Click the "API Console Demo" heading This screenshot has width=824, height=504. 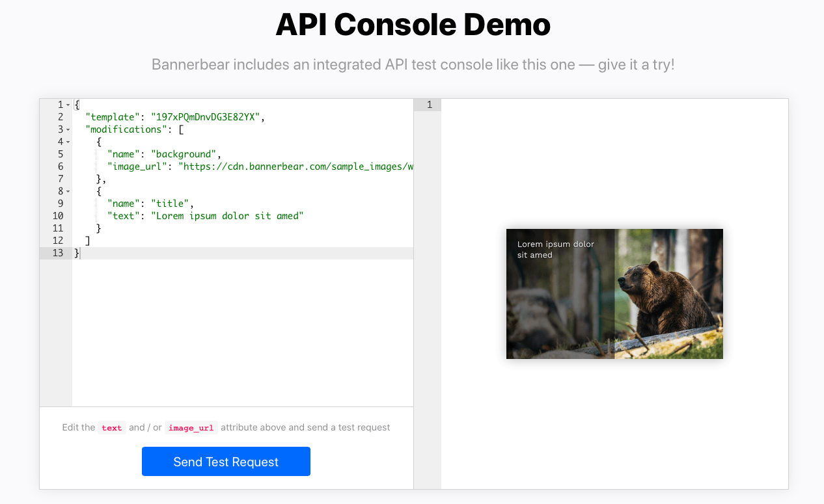point(413,25)
